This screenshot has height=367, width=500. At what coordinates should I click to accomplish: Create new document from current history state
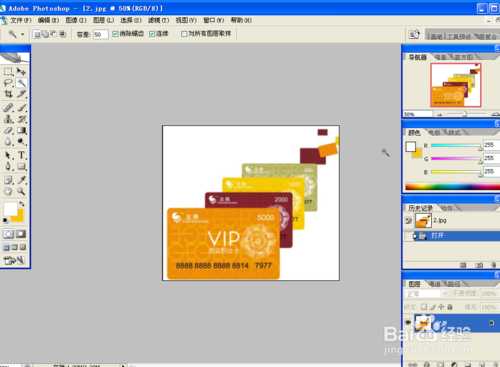463,265
